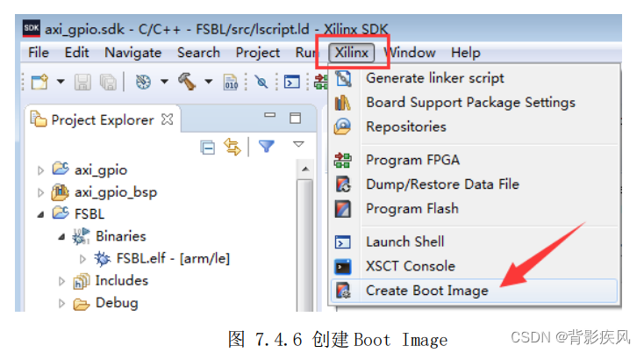Open the Help menu
644x353 pixels.
click(x=465, y=53)
